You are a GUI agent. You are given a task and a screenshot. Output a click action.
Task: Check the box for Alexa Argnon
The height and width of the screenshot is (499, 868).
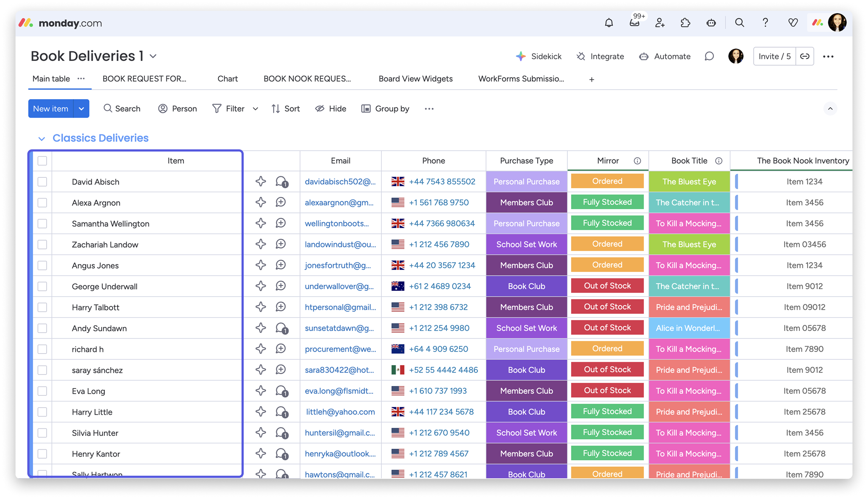pyautogui.click(x=42, y=202)
